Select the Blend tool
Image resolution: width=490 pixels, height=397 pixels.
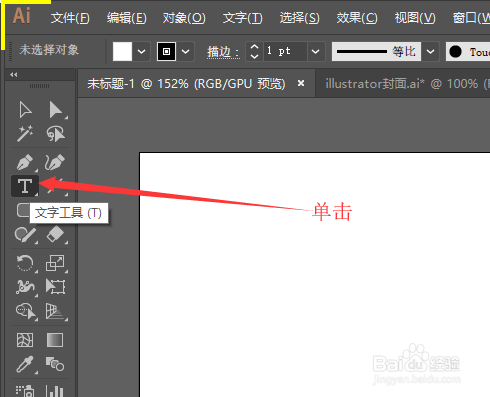tap(55, 364)
